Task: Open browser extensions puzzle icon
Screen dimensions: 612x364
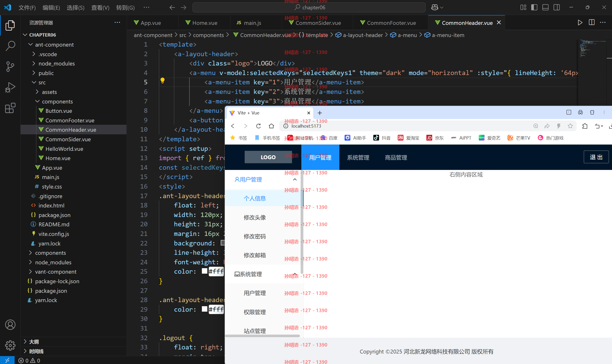Action: (585, 126)
